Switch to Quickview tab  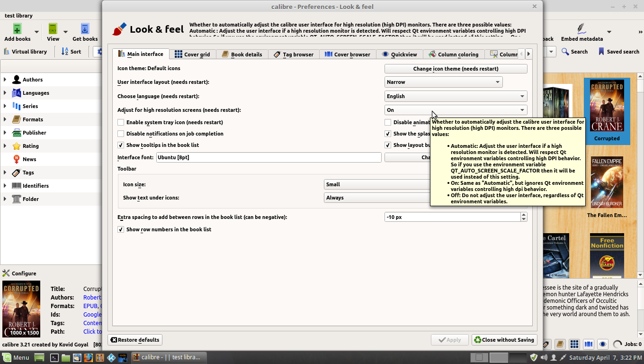pos(399,55)
